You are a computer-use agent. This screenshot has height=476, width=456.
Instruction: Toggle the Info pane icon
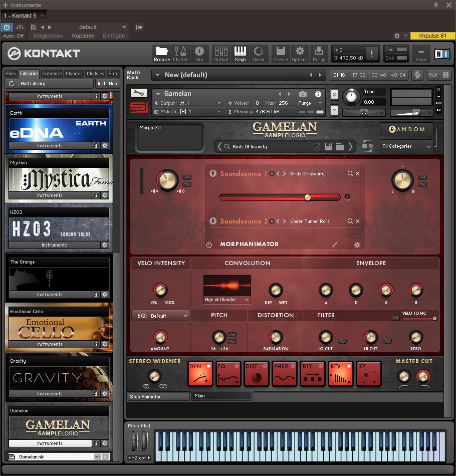click(x=199, y=54)
